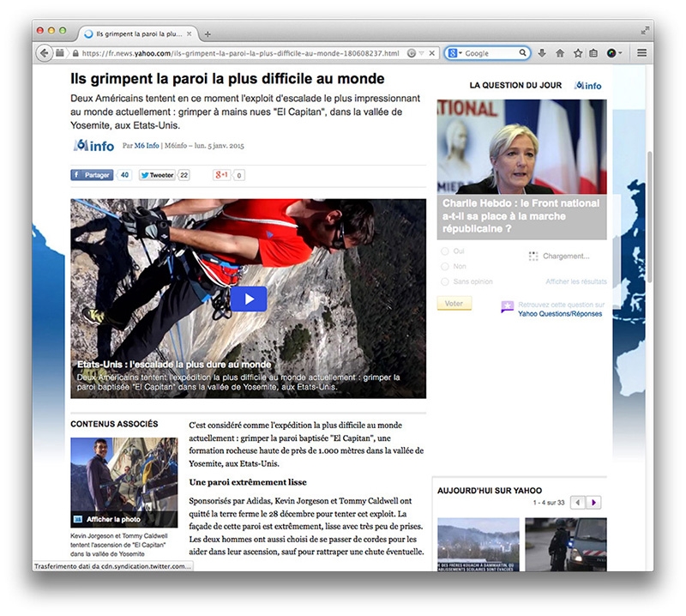Stop loading the page with the X button
The image size is (686, 616).
[x=432, y=53]
